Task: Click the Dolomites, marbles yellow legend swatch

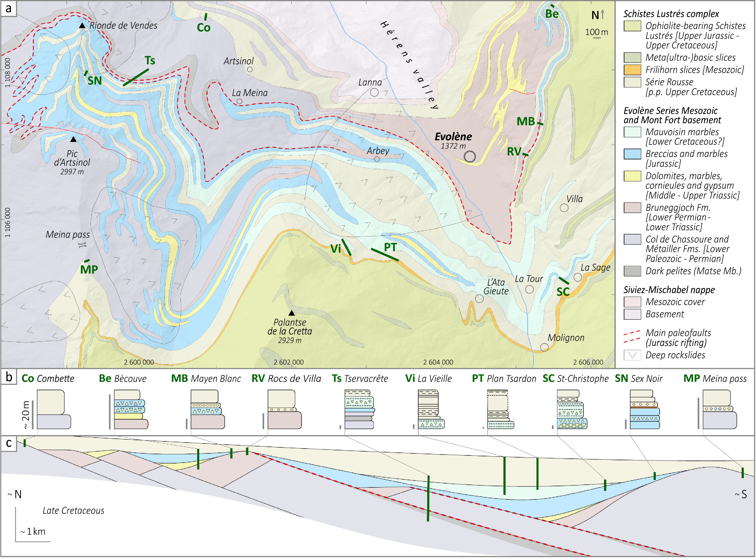Action: coord(632,176)
